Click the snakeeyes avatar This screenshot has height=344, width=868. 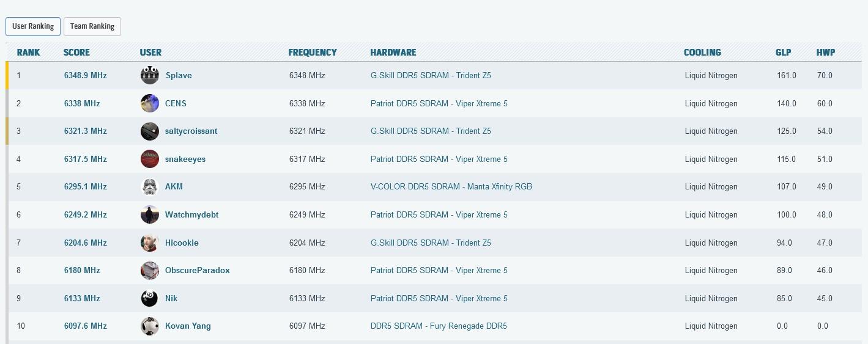[150, 159]
